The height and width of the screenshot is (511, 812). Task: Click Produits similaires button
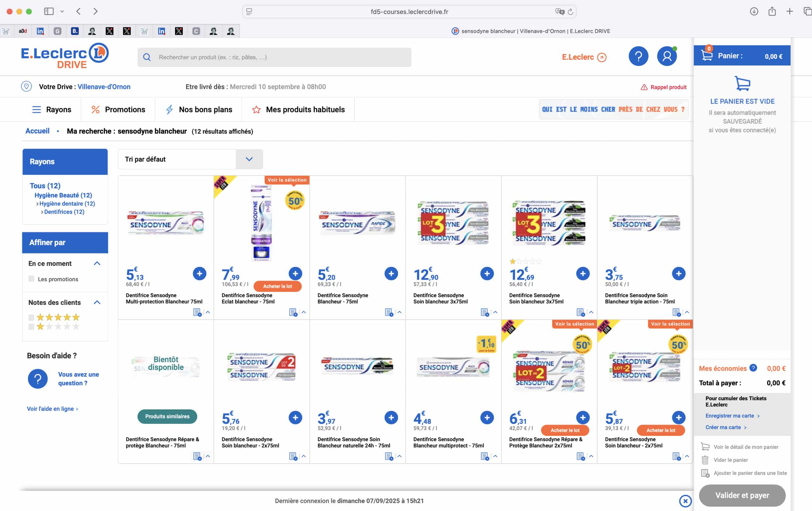click(x=167, y=416)
